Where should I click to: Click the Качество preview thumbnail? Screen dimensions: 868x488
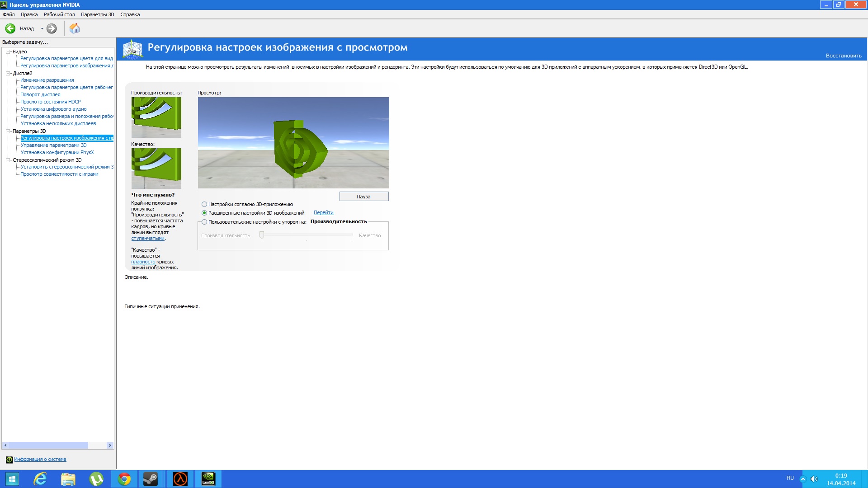156,169
